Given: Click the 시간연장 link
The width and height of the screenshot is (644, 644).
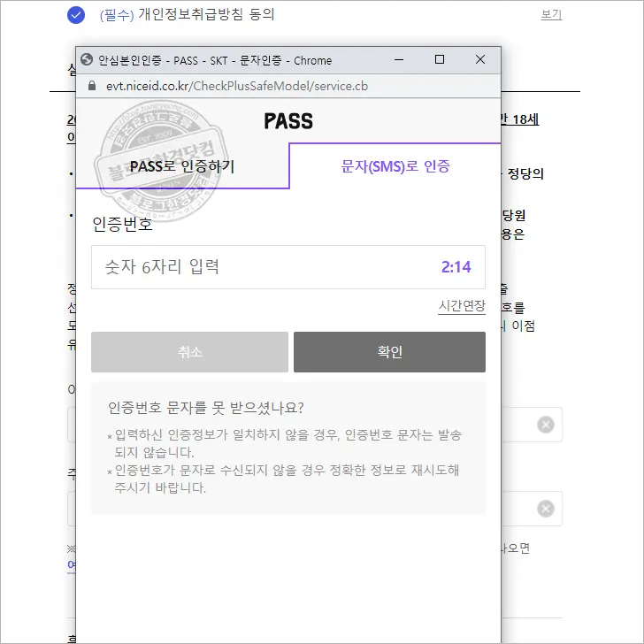Looking at the screenshot, I should [462, 305].
